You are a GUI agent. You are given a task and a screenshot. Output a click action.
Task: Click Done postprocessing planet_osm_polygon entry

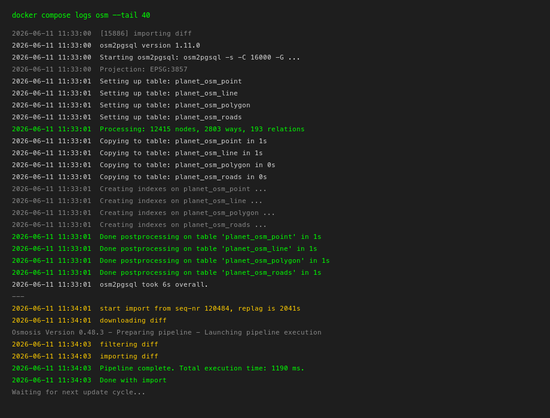(170, 261)
